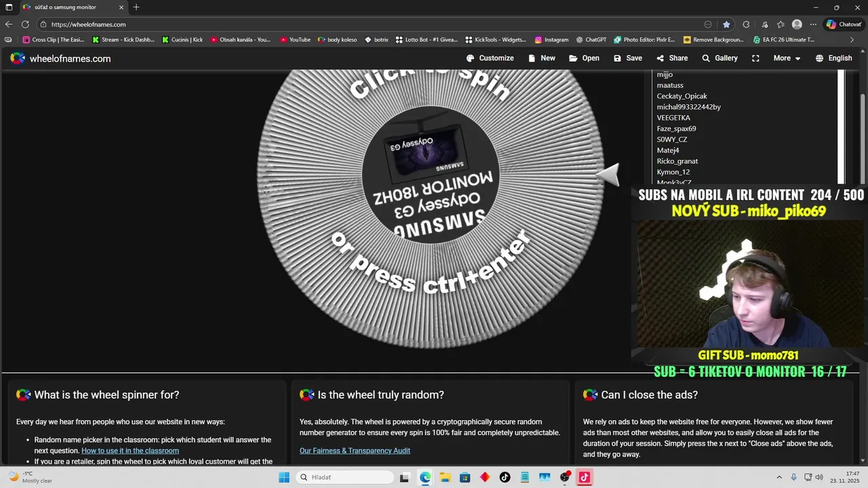Select entry 'mijjo' in names list
The width and height of the screenshot is (868, 488).
pyautogui.click(x=665, y=75)
